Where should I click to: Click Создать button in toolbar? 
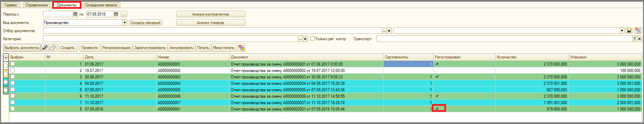pyautogui.click(x=67, y=48)
